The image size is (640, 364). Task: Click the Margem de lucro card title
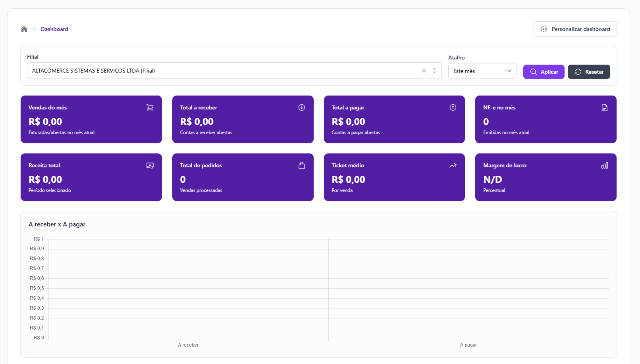pyautogui.click(x=505, y=165)
